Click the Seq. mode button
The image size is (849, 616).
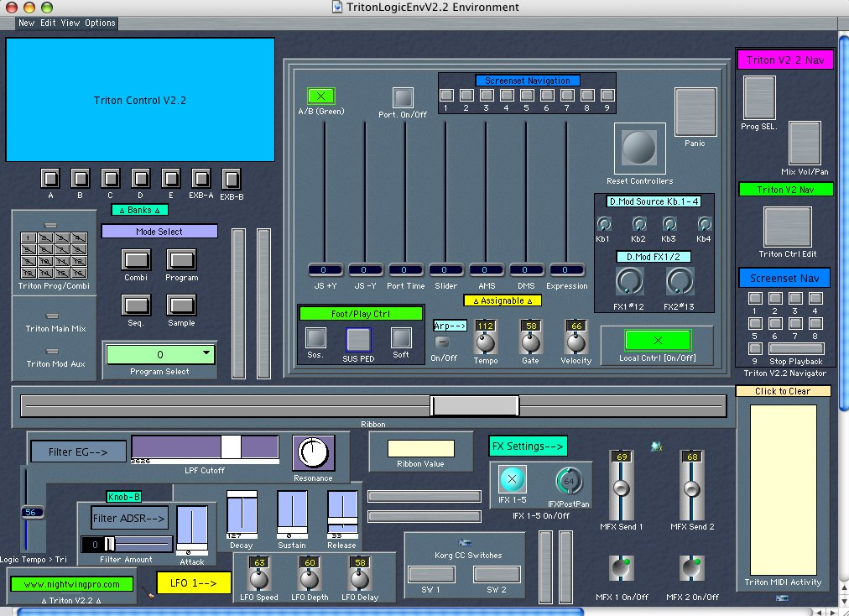coord(136,305)
